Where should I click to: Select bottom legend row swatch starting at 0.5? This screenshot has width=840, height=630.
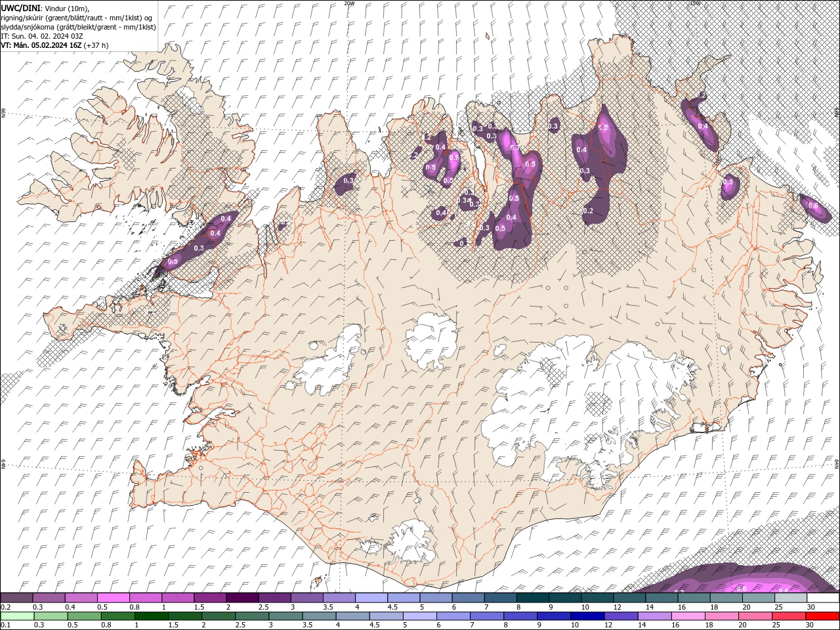pyautogui.click(x=84, y=616)
